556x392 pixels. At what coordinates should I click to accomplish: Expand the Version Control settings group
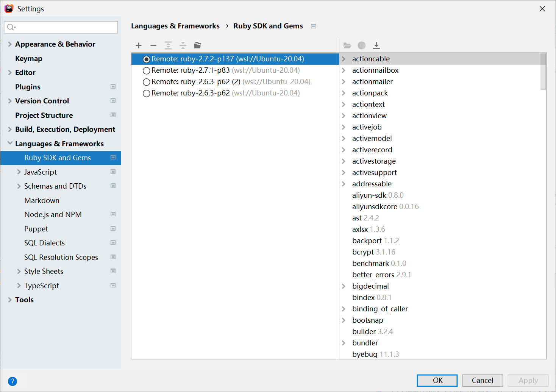pos(10,101)
